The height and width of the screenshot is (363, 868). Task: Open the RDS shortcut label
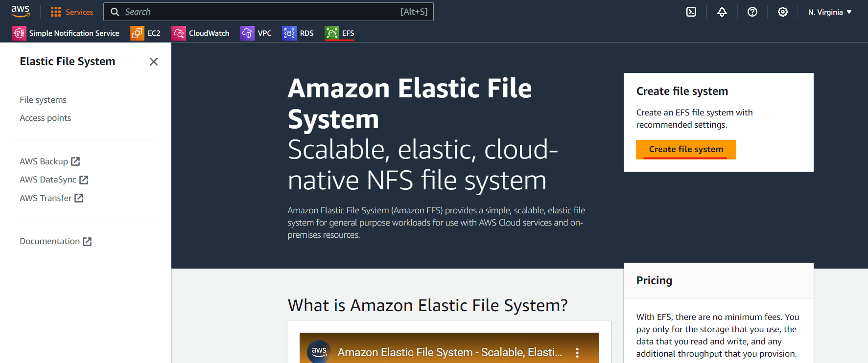pyautogui.click(x=307, y=33)
